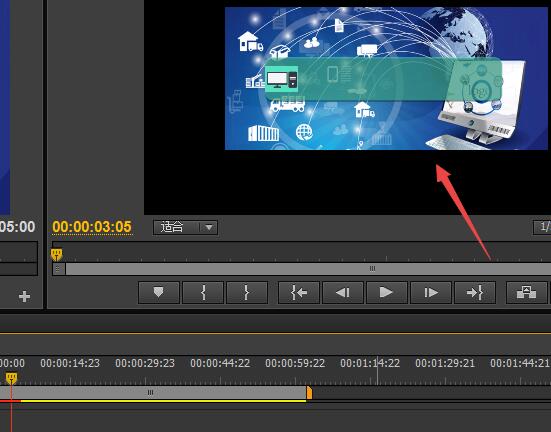The height and width of the screenshot is (432, 551).
Task: Click the monitor's yellow playhead marker
Action: (57, 254)
